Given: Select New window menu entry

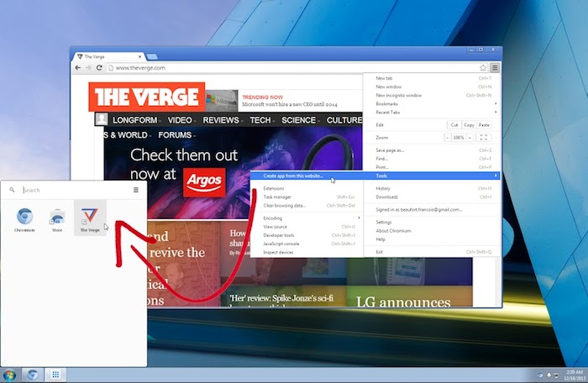Looking at the screenshot, I should (x=432, y=87).
